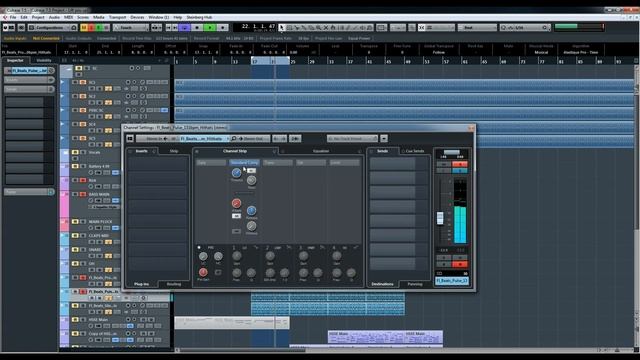Toggle global read automation green R button
Viewport: 640px width, 360px height.
click(x=98, y=27)
